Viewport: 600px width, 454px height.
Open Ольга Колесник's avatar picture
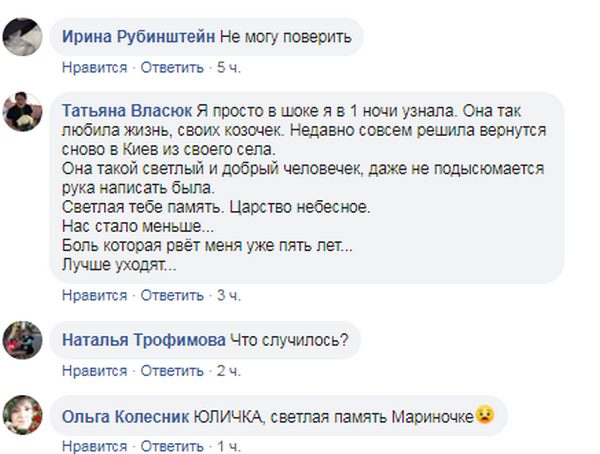(x=22, y=413)
